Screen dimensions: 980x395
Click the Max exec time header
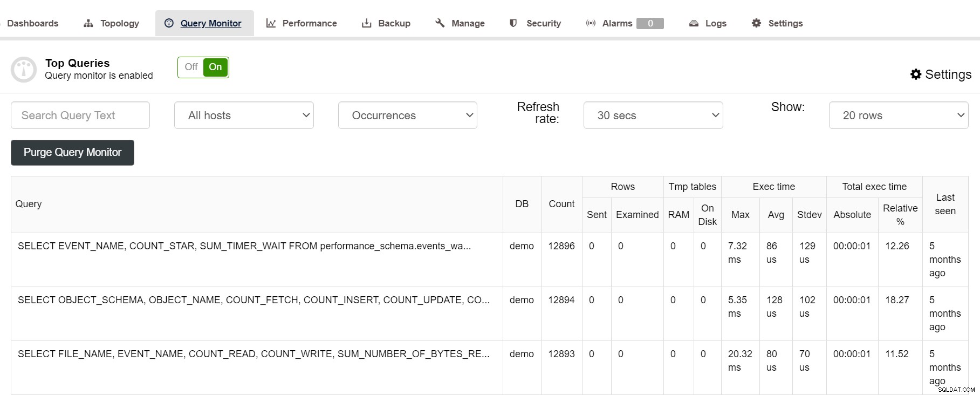[741, 215]
